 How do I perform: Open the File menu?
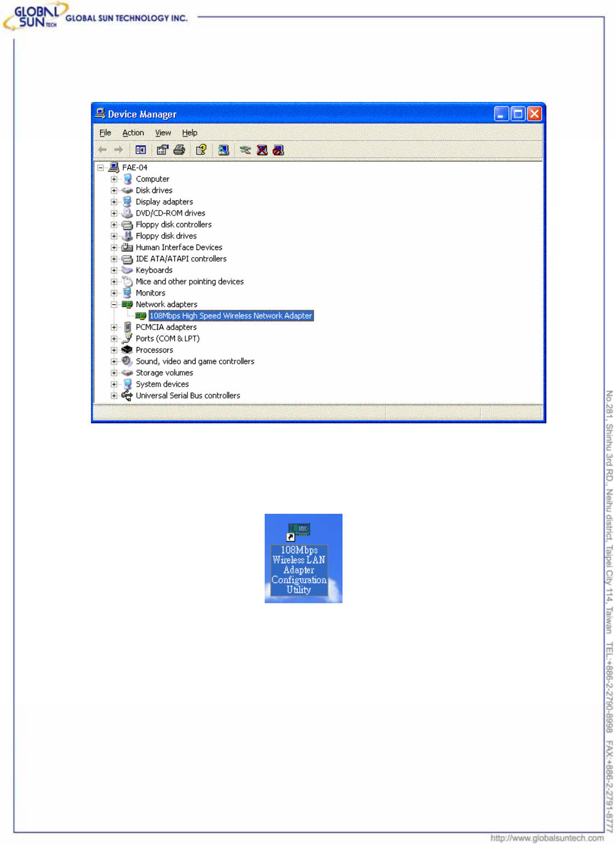105,133
